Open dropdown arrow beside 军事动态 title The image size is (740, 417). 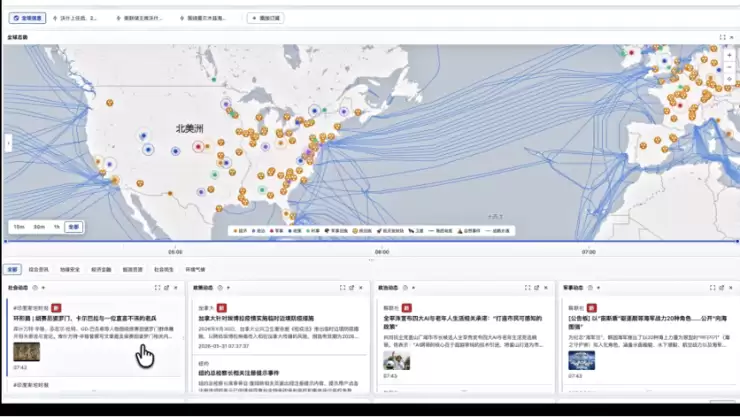tap(598, 288)
